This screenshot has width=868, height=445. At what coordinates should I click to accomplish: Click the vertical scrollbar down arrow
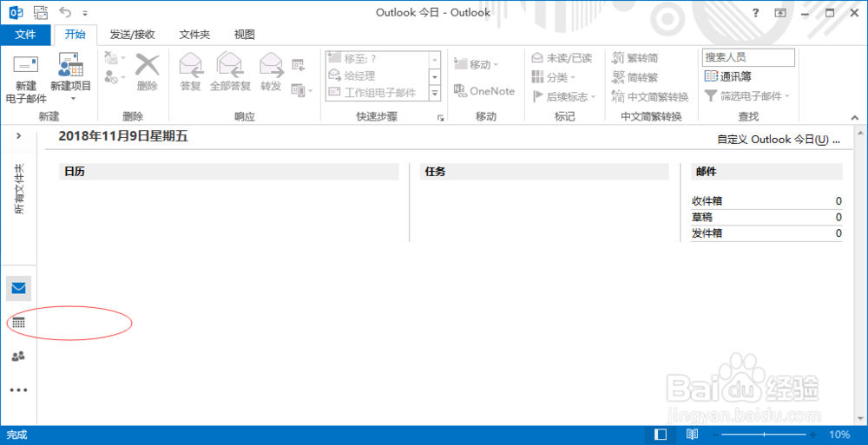coord(860,419)
